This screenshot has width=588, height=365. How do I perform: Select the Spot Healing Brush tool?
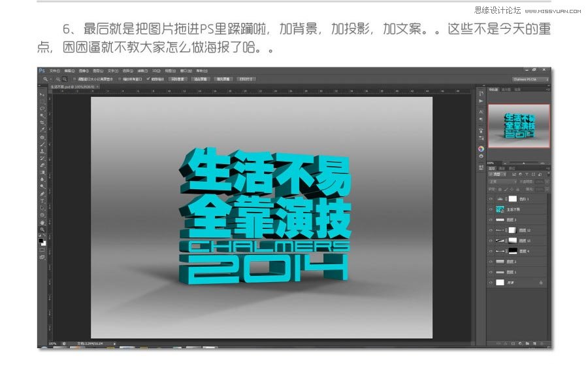click(42, 137)
